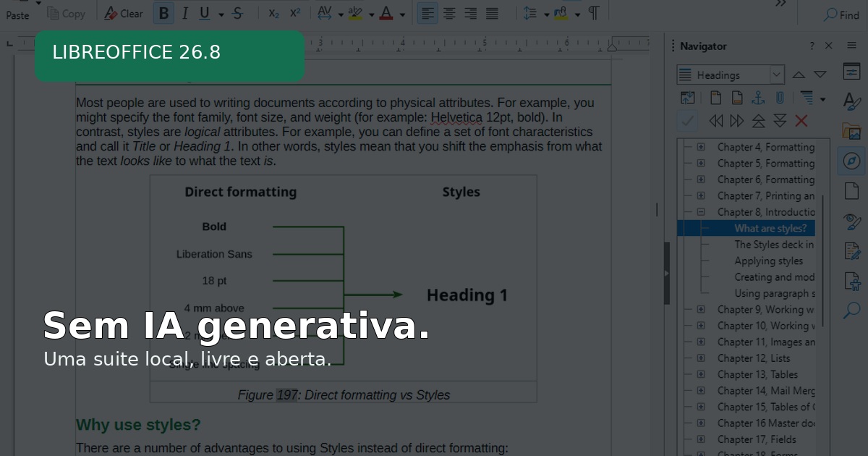
Task: Go to next heading arrow
Action: (x=820, y=75)
